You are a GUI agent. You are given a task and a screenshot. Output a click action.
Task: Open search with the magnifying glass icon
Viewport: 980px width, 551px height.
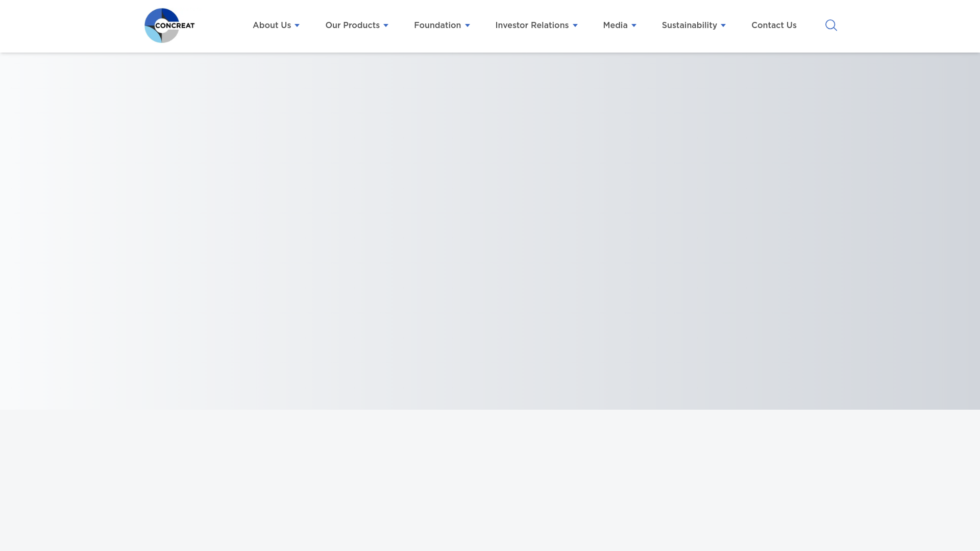831,26
